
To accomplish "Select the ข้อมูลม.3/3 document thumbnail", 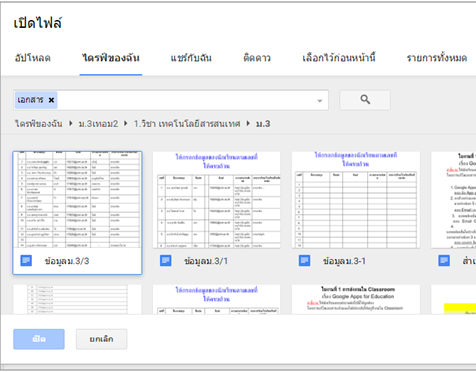I will [77, 199].
